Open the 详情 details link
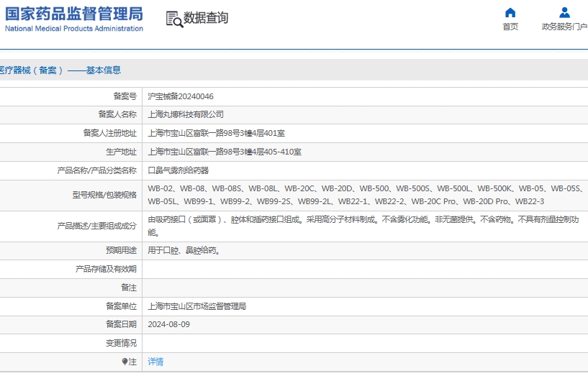The height and width of the screenshot is (376, 588). [x=155, y=362]
